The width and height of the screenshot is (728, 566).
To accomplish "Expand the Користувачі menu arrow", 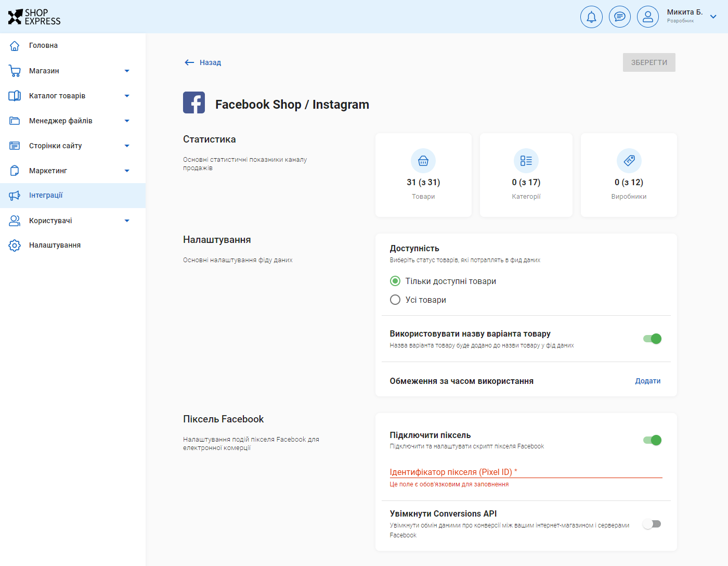I will click(127, 221).
